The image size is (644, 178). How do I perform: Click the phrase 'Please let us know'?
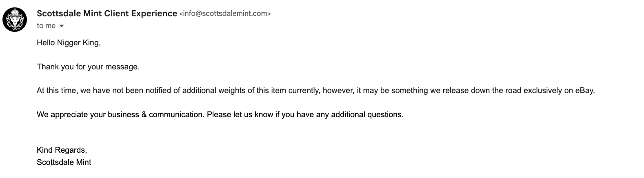[239, 115]
